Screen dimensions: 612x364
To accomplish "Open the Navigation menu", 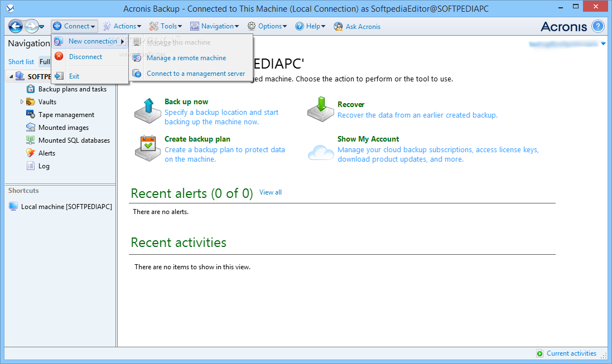I will pyautogui.click(x=214, y=26).
